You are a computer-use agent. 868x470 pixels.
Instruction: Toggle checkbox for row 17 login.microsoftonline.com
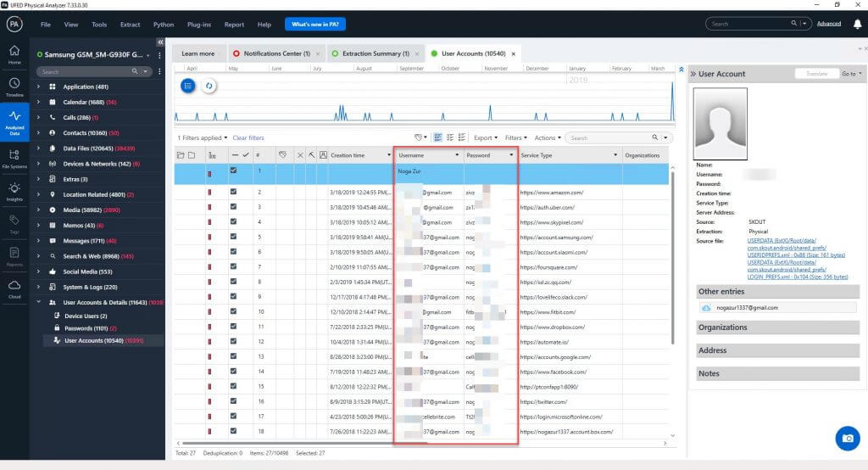233,417
